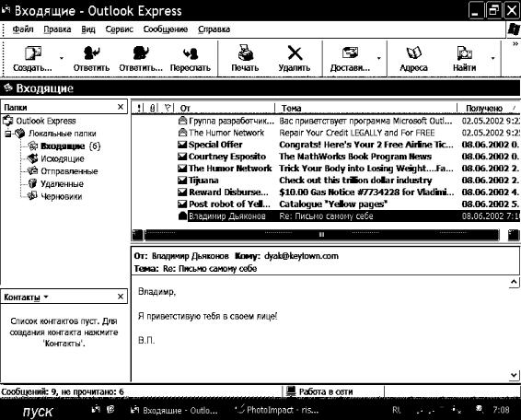Viewport: 521px width, 420px height.
Task: Open the Правка menu
Action: click(57, 29)
